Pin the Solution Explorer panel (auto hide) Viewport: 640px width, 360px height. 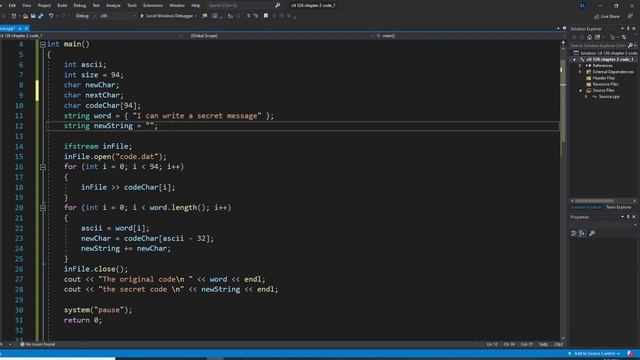coord(628,29)
